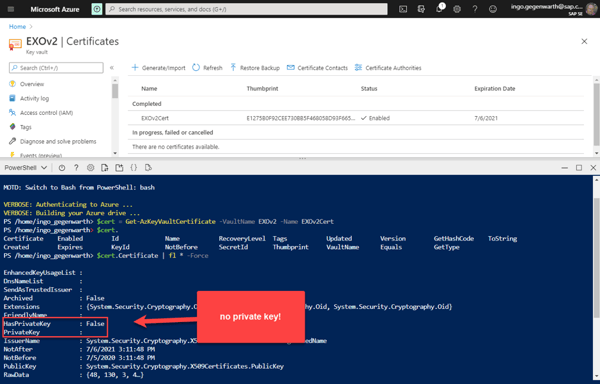Open Tags in the side menu

[26, 127]
